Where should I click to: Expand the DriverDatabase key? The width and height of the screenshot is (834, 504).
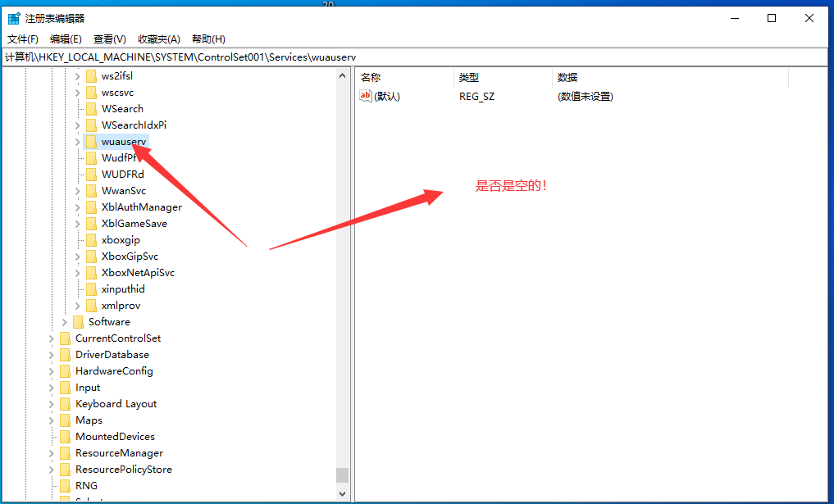pos(52,355)
